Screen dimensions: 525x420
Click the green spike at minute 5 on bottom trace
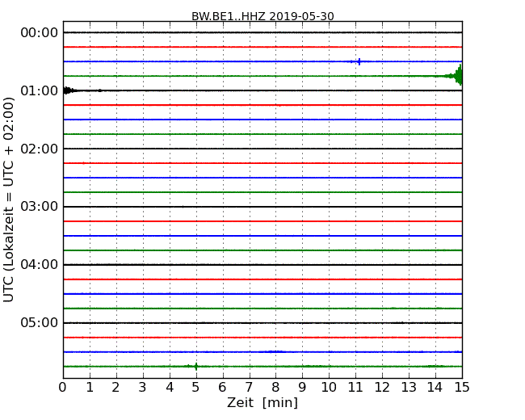click(x=196, y=367)
